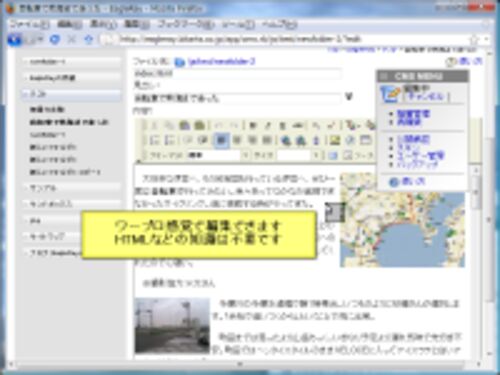500x375 pixels.
Task: Toggle bold formatting in the editor
Action: click(253, 125)
